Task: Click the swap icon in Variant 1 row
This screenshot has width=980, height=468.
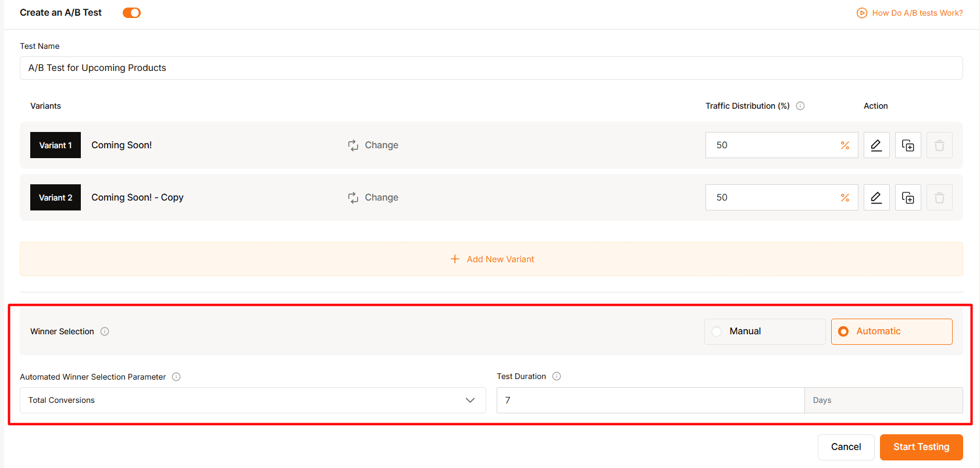Action: click(353, 145)
